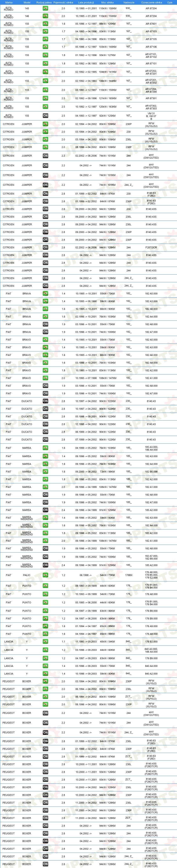The height and width of the screenshot is (868, 177).
Task: Click production years '10.1995 -> 08.1998' in Brava row
Action: point(86,301)
